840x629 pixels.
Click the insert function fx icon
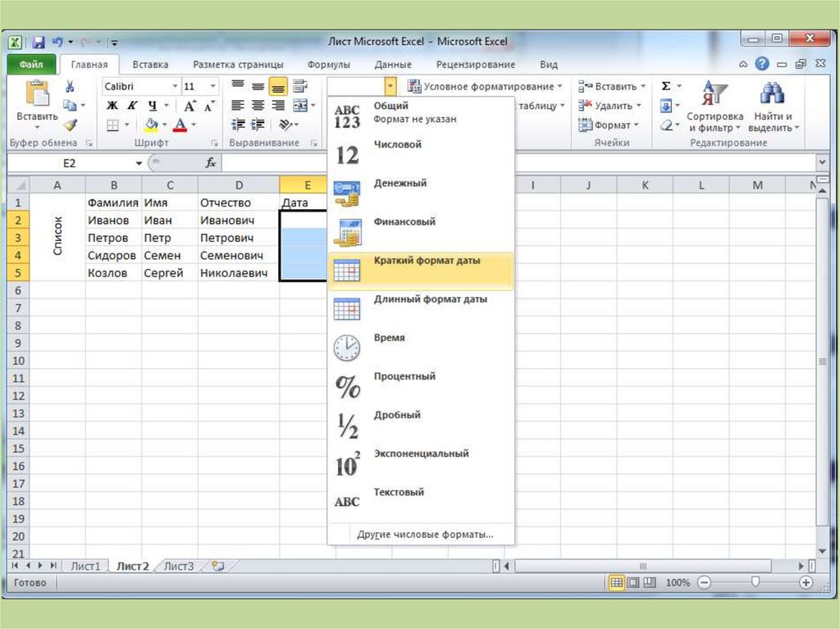click(211, 163)
